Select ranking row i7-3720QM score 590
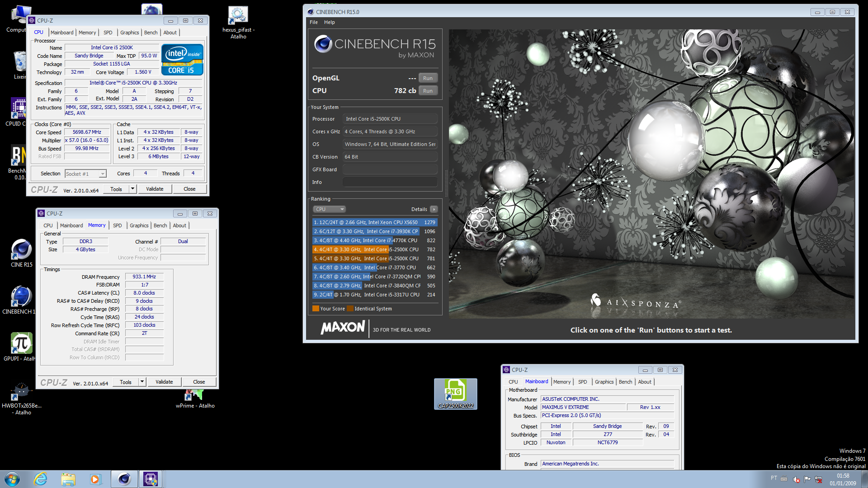This screenshot has width=868, height=488. [x=374, y=277]
